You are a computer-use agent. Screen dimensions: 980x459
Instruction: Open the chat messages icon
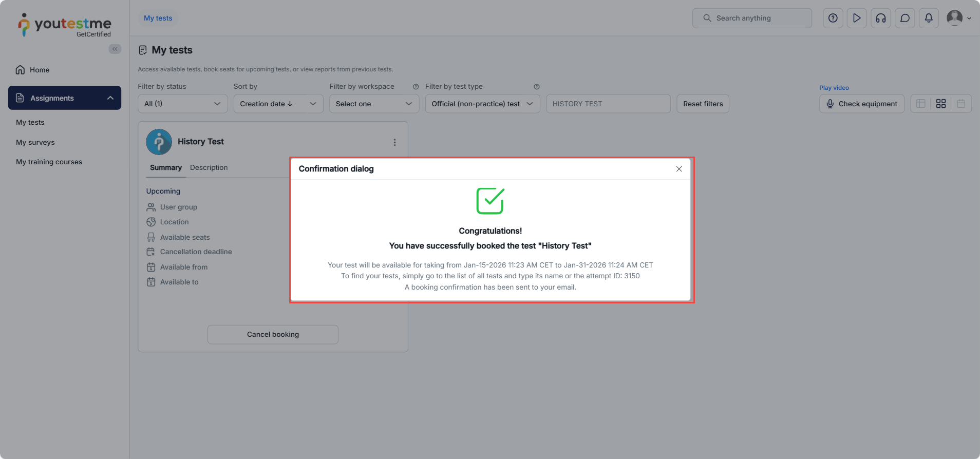pos(905,18)
